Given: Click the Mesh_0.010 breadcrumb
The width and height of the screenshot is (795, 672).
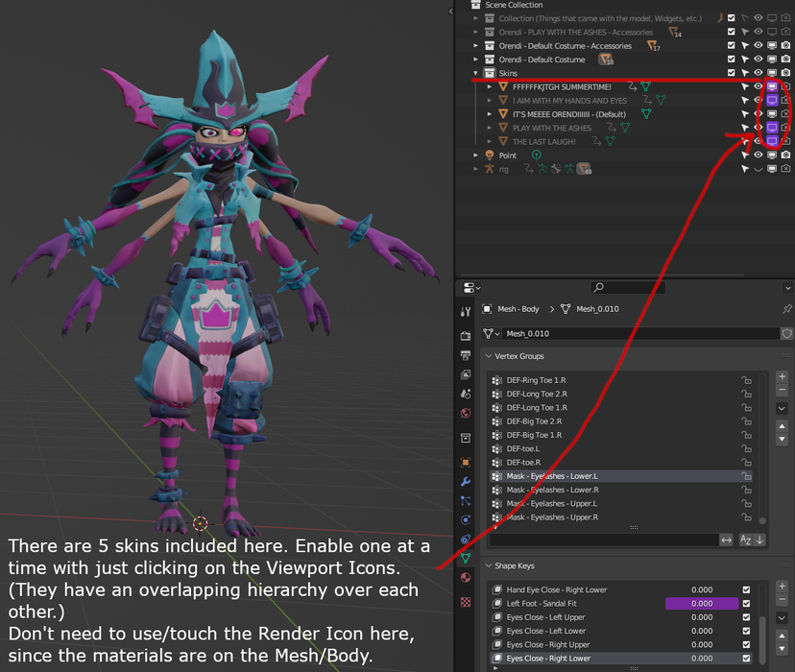Looking at the screenshot, I should tap(597, 308).
